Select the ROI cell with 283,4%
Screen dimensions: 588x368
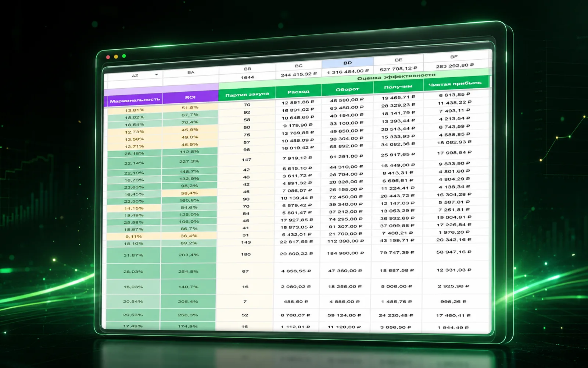pyautogui.click(x=189, y=255)
